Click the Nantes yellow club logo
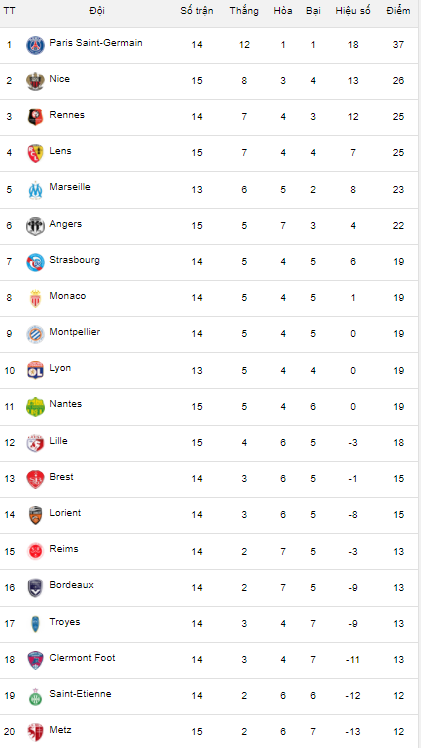This screenshot has height=748, width=421. [35, 406]
